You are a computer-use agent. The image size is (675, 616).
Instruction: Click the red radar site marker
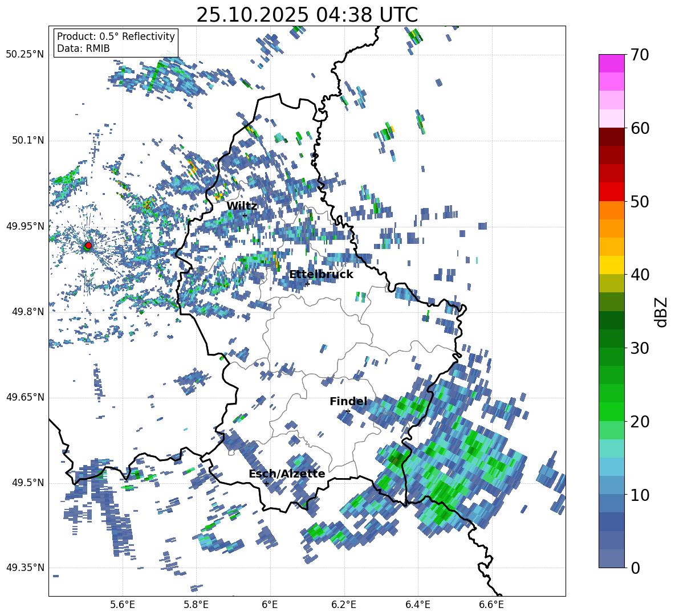[88, 245]
